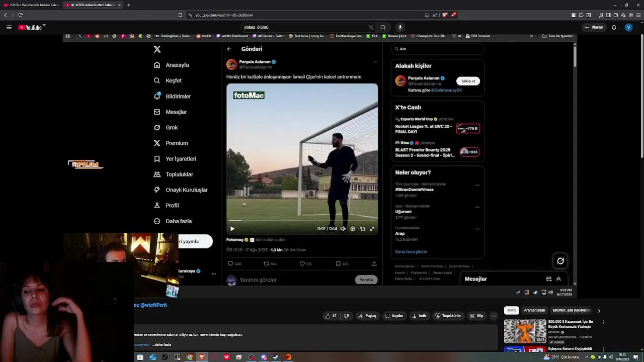644x362 pixels.
Task: Select the EKONIX uploads filter chip
Action: coord(572,310)
